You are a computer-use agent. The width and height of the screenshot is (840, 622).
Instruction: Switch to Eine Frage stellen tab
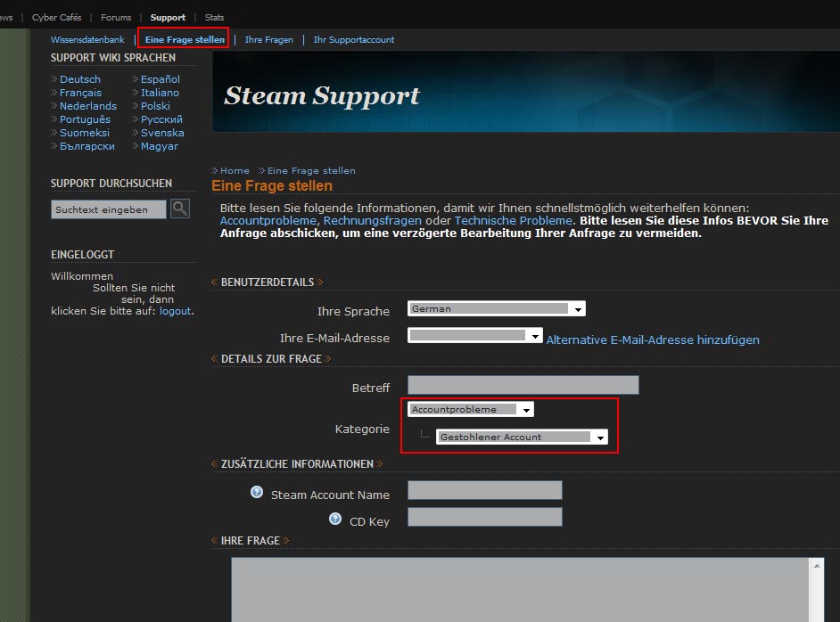coord(185,39)
